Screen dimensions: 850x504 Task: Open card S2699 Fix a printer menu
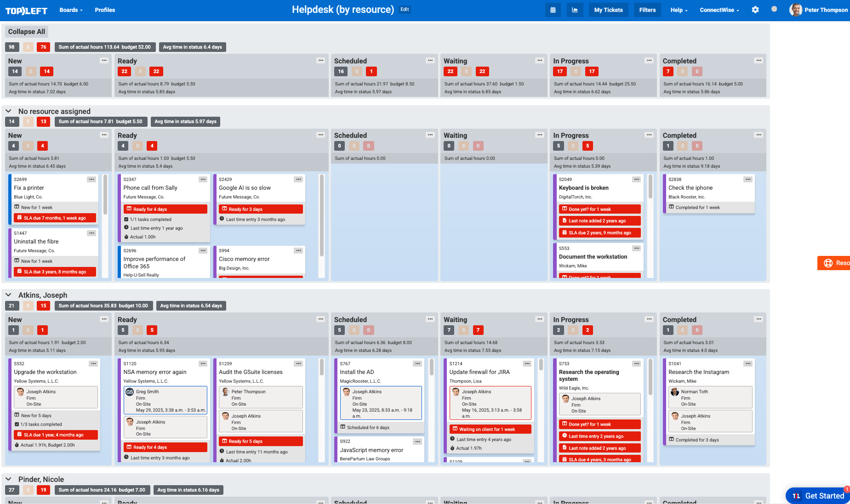click(x=91, y=179)
